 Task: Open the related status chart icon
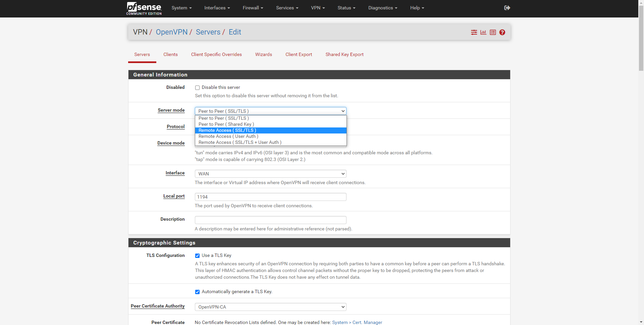point(483,32)
